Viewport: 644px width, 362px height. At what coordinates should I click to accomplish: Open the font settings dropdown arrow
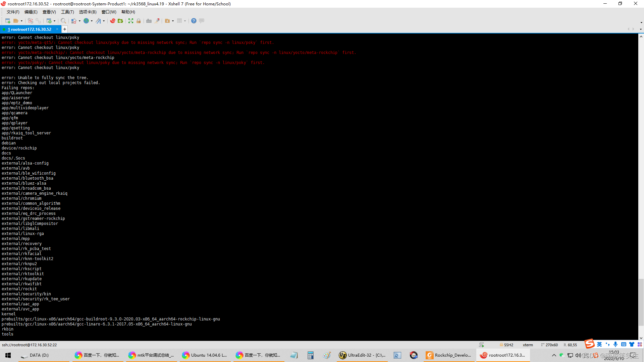coord(104,20)
